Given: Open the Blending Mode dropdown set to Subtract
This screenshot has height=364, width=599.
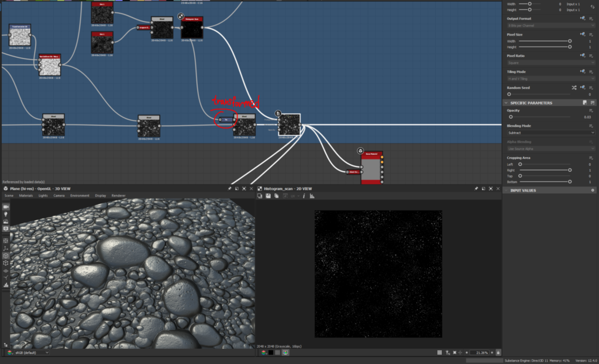Looking at the screenshot, I should click(x=550, y=133).
